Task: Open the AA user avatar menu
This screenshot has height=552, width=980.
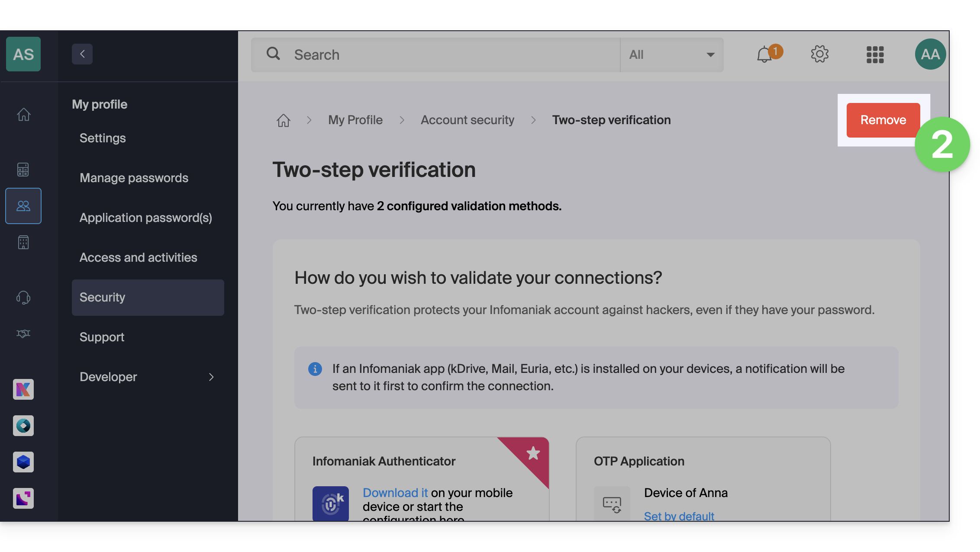Action: pos(930,54)
